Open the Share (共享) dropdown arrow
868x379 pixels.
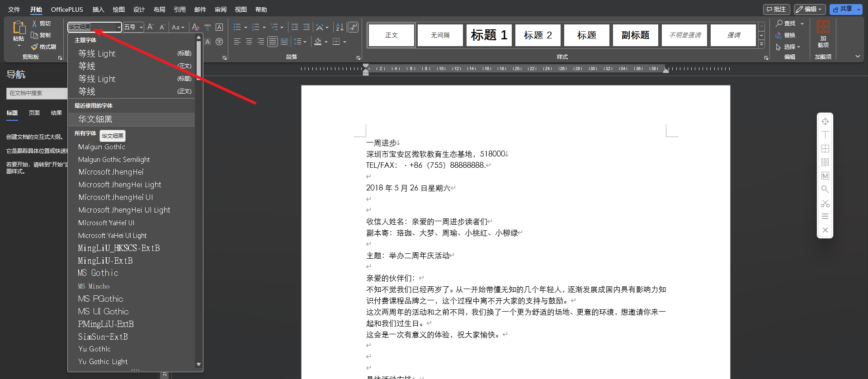pos(859,9)
